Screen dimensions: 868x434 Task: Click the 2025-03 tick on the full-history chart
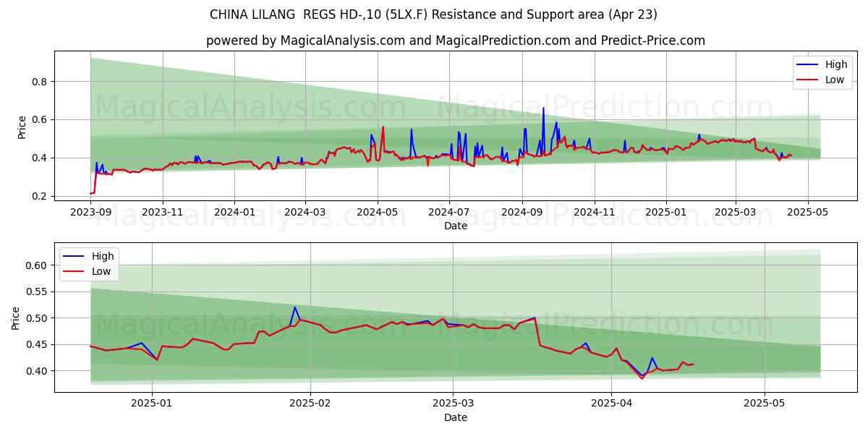click(736, 213)
